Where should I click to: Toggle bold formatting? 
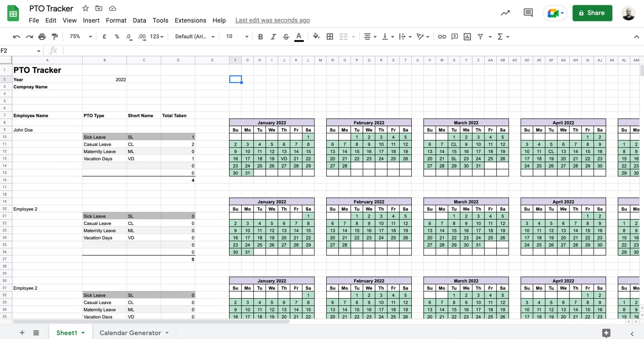[260, 36]
